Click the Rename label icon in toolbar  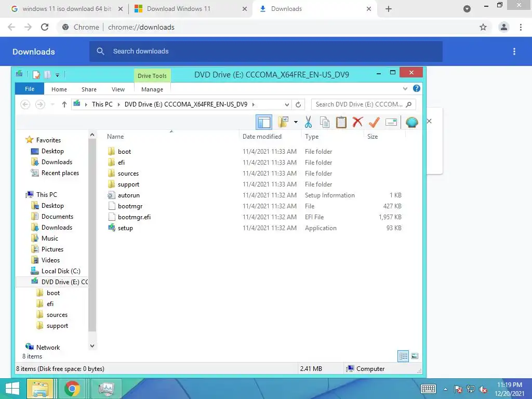(x=391, y=122)
